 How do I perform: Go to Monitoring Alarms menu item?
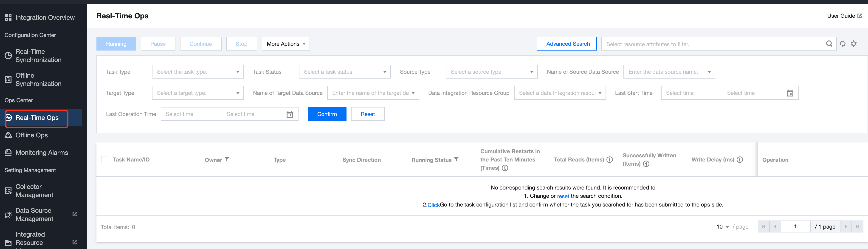(41, 153)
